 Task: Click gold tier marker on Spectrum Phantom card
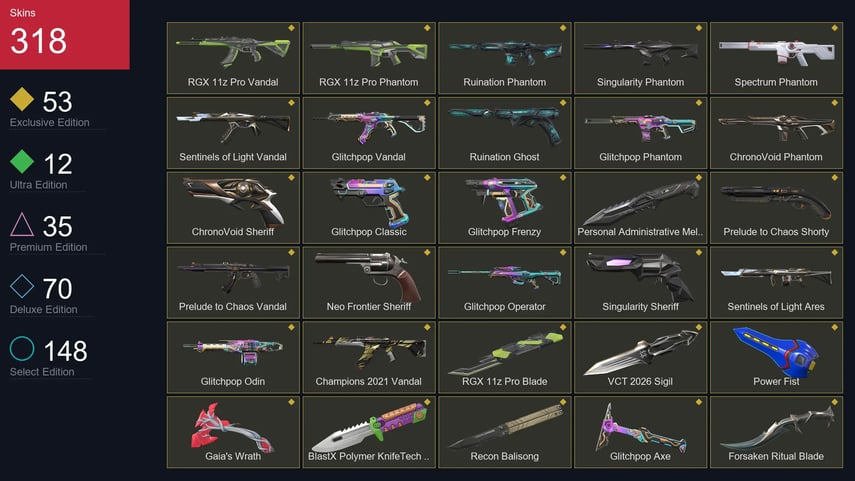coord(834,28)
